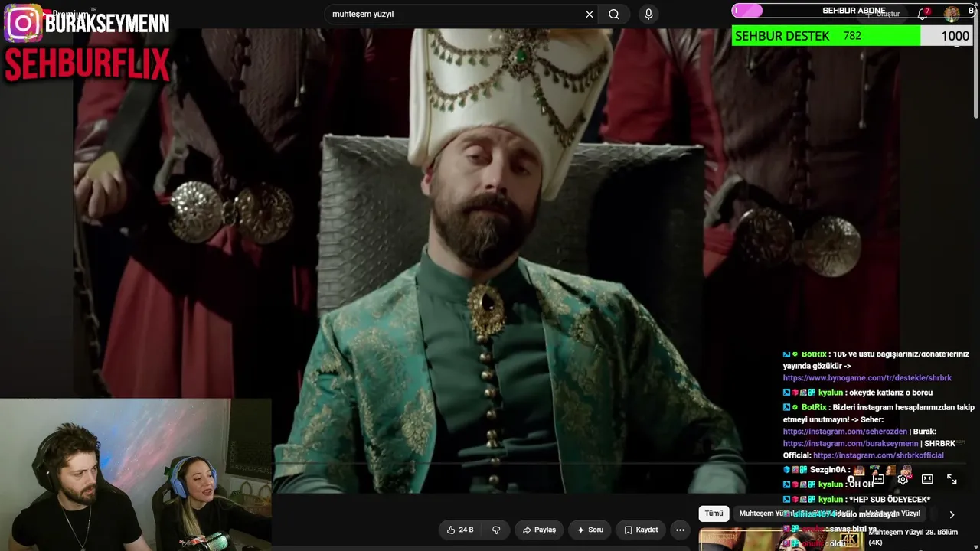Switch the player to theater mode
This screenshot has width=980, height=551.
(x=927, y=479)
